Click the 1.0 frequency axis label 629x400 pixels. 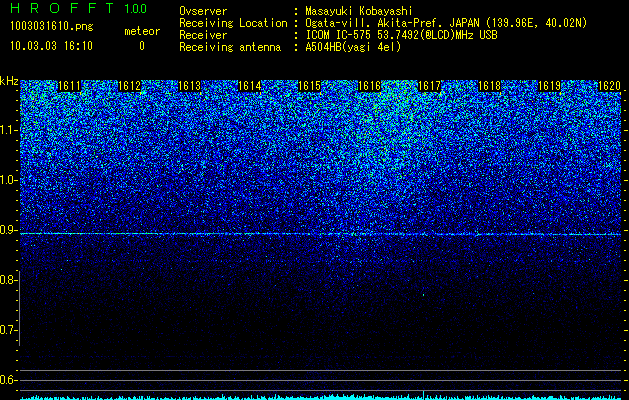[x=8, y=180]
